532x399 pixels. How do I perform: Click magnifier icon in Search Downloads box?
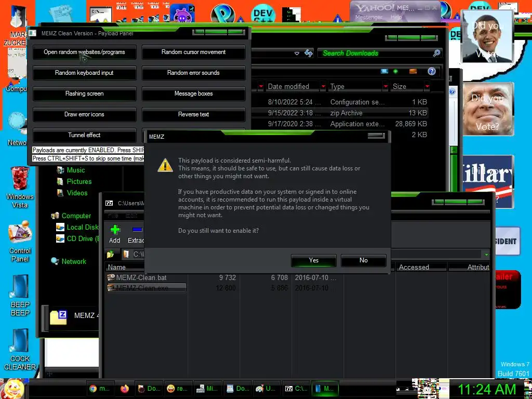(x=436, y=53)
